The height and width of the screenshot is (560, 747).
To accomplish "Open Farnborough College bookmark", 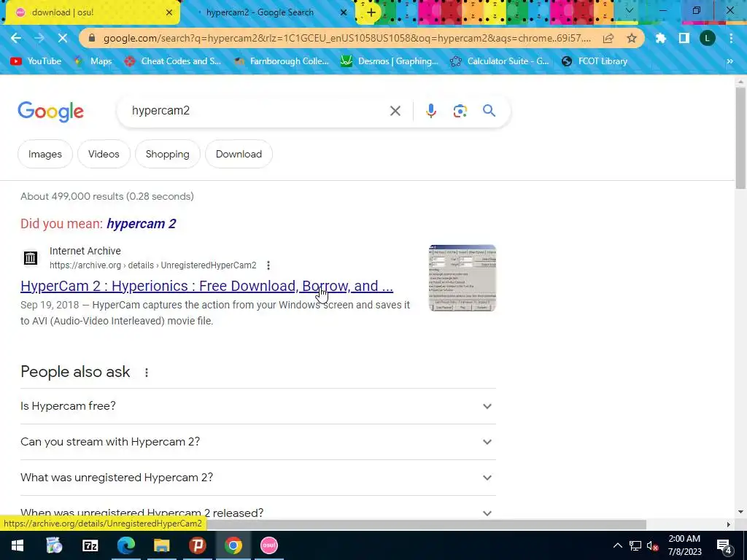I will tap(282, 61).
